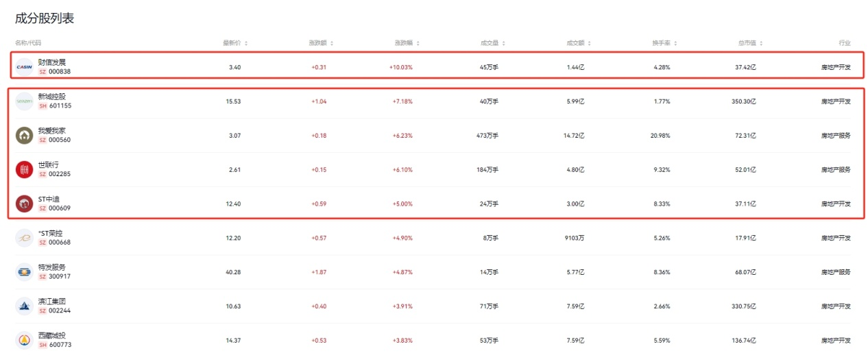Image resolution: width=868 pixels, height=355 pixels.
Task: Open the 新城控股 stock name link
Action: click(x=52, y=97)
